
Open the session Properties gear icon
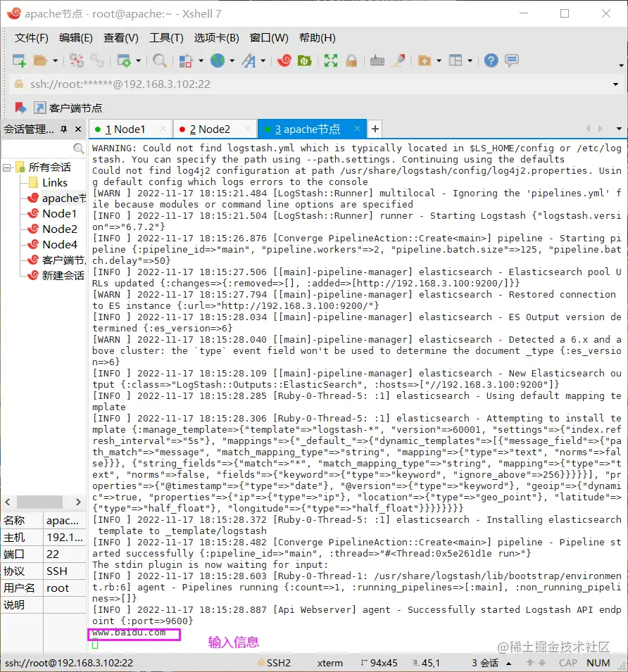[125, 61]
